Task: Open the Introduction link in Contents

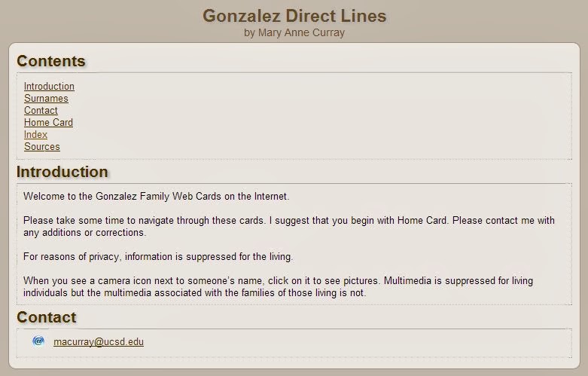Action: coord(49,87)
